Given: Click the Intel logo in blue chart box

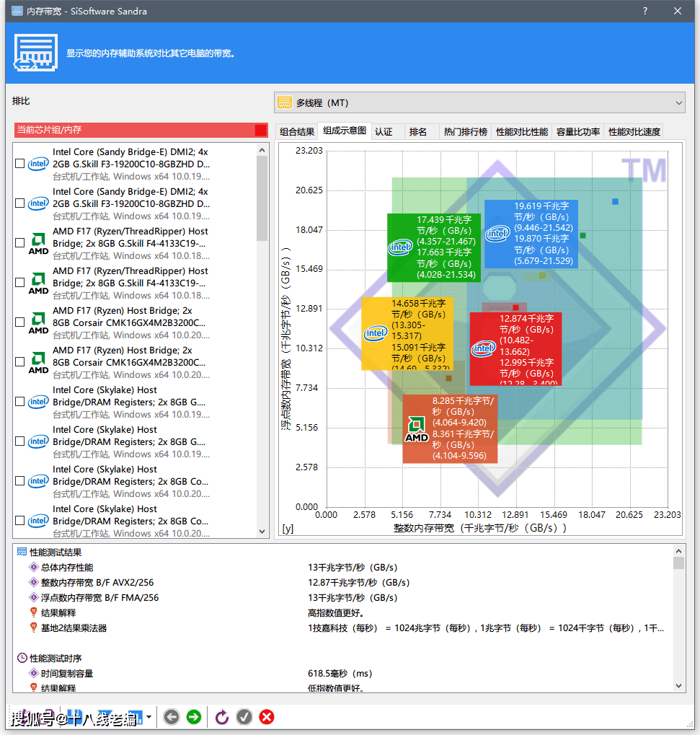Looking at the screenshot, I should tap(497, 234).
